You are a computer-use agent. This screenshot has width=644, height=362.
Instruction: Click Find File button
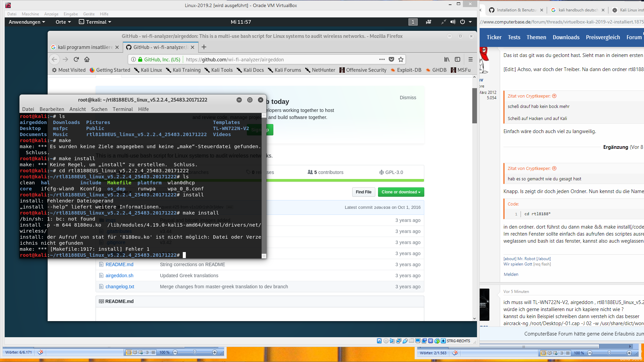(x=363, y=192)
